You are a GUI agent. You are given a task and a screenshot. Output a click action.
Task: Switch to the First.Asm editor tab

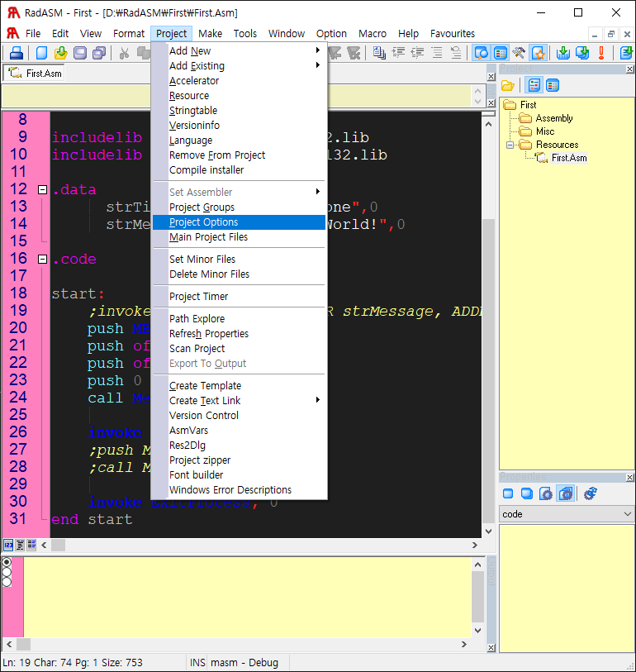tap(35, 74)
